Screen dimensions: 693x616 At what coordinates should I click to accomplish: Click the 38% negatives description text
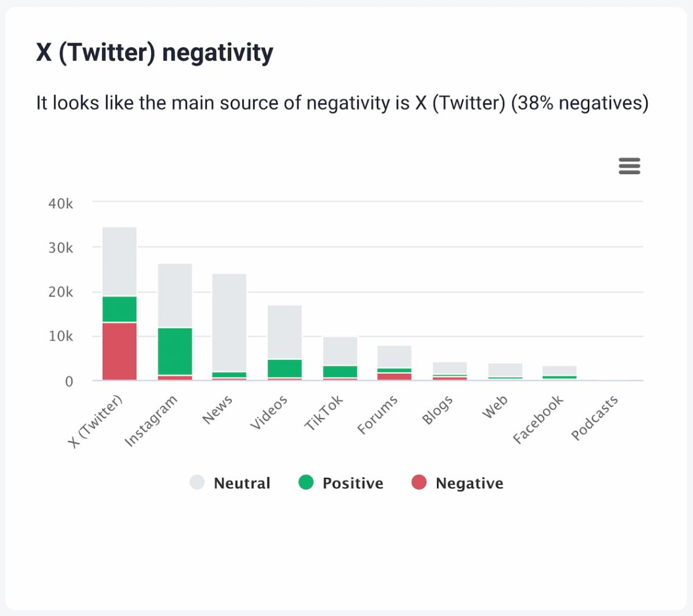tap(343, 103)
